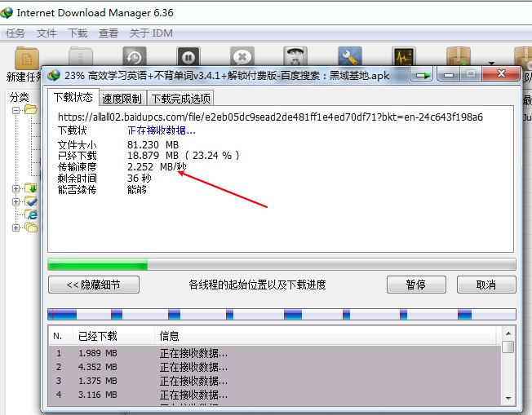Open the 下载 menu
532x415 pixels.
[78, 33]
